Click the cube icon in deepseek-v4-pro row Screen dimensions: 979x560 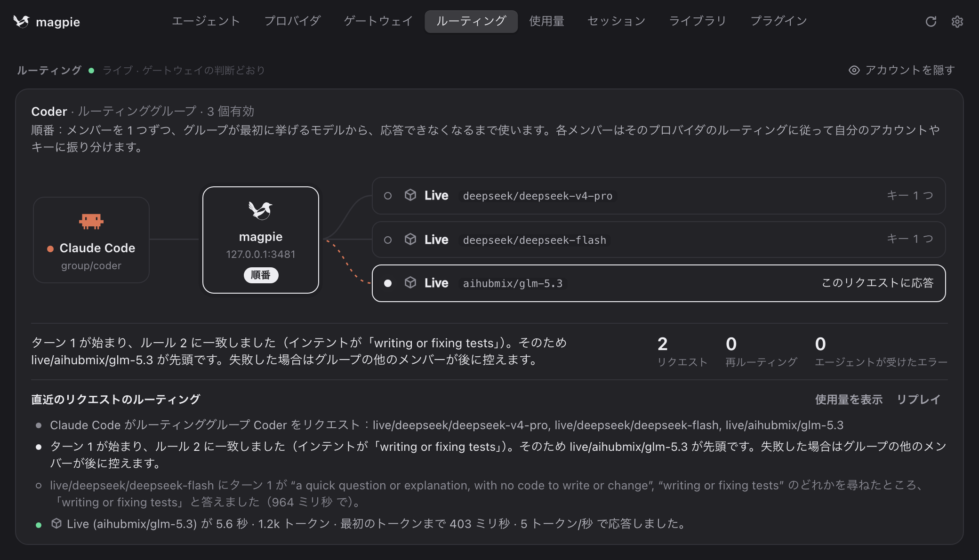click(x=410, y=195)
